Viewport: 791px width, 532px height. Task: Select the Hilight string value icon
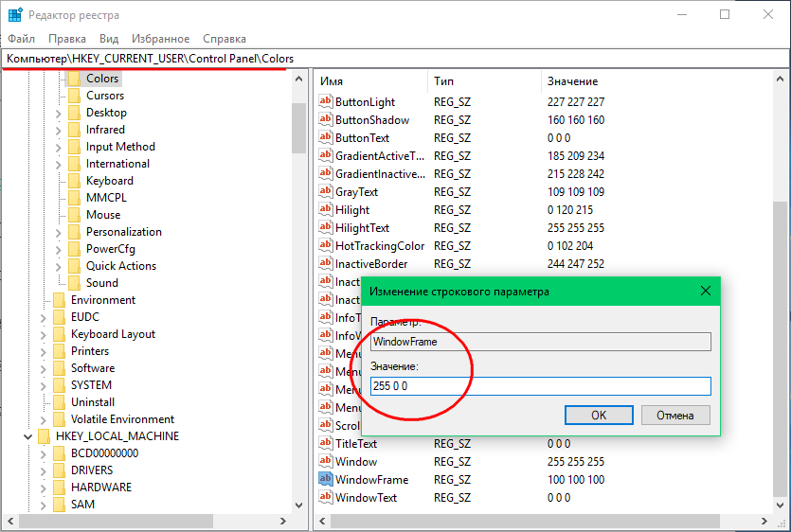click(x=325, y=209)
